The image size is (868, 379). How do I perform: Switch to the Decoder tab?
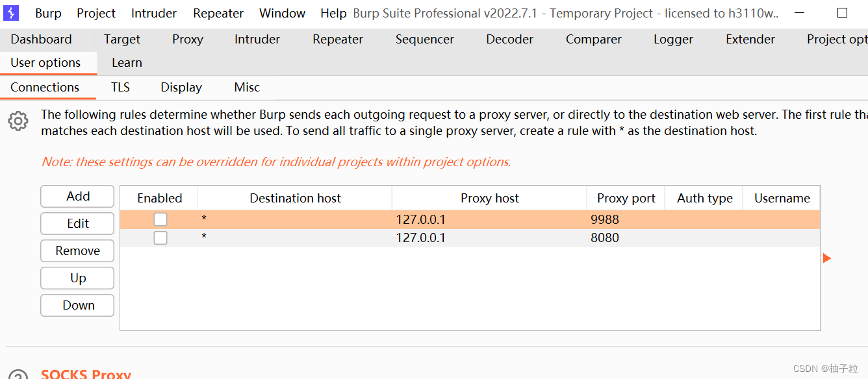coord(509,39)
